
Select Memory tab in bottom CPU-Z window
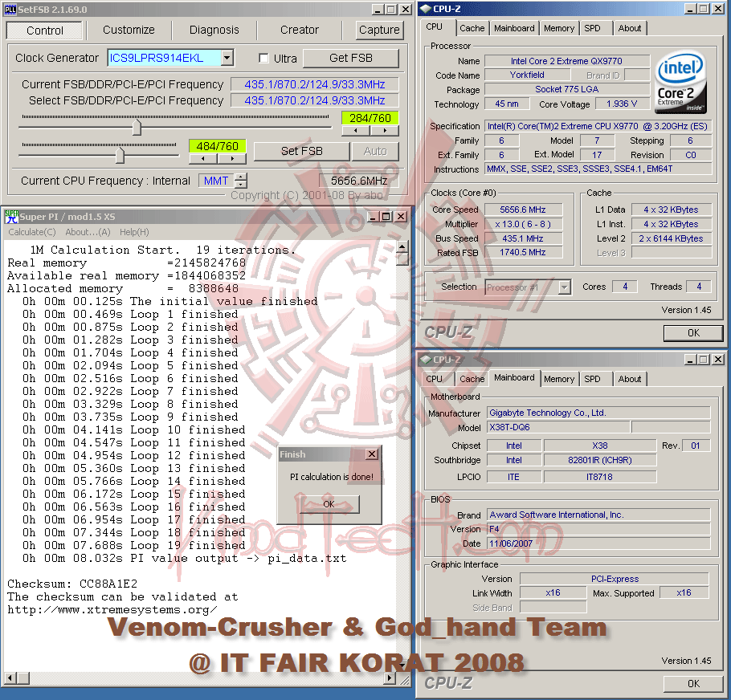click(x=559, y=379)
